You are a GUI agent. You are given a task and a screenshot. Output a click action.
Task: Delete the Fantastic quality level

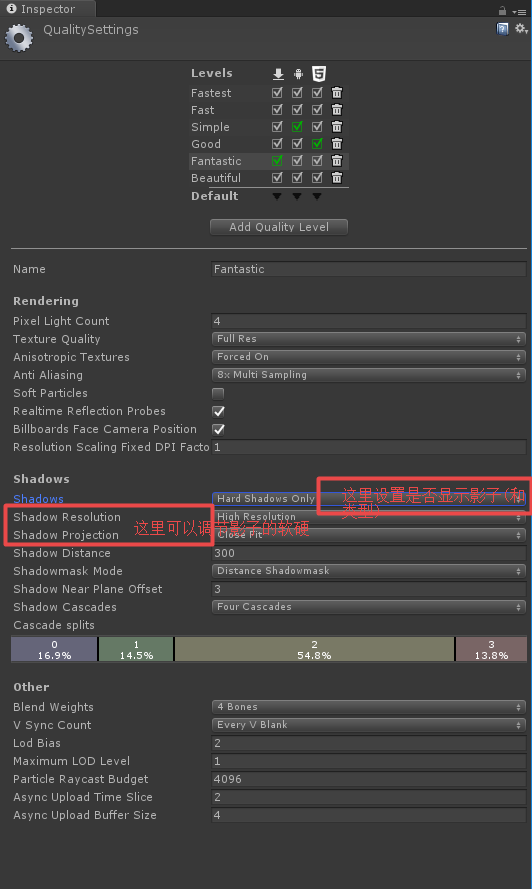click(337, 160)
